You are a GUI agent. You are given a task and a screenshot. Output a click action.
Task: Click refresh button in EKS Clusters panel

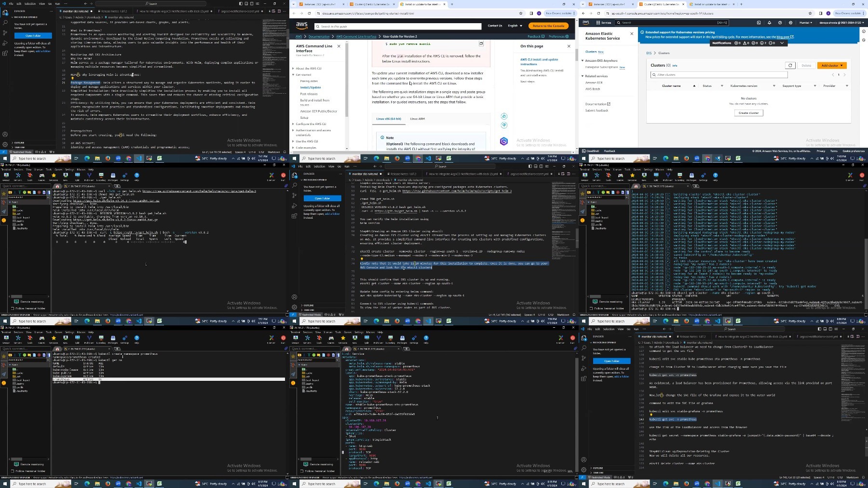pos(790,65)
